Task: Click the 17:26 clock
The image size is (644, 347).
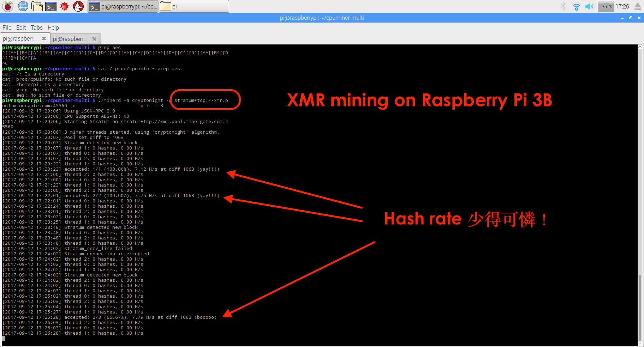Action: pos(622,6)
